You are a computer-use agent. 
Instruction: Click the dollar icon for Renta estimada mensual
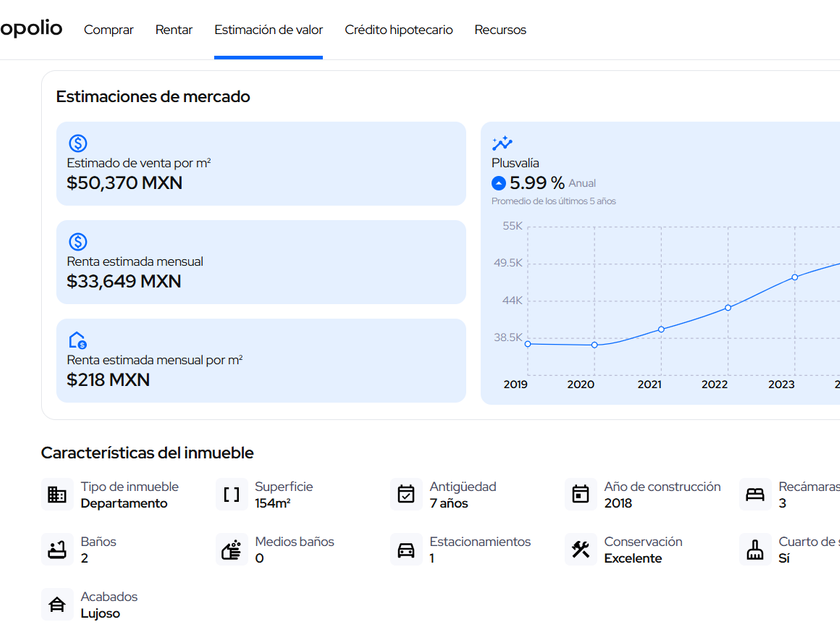click(78, 242)
